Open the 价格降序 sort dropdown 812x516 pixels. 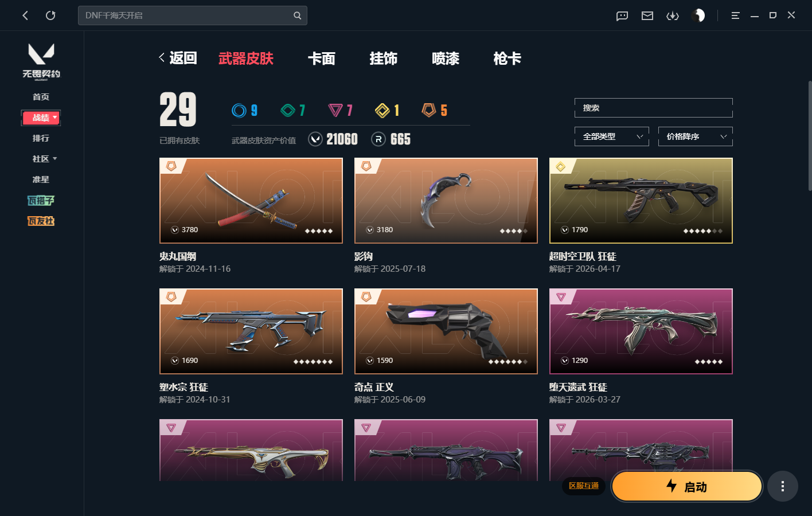(696, 136)
